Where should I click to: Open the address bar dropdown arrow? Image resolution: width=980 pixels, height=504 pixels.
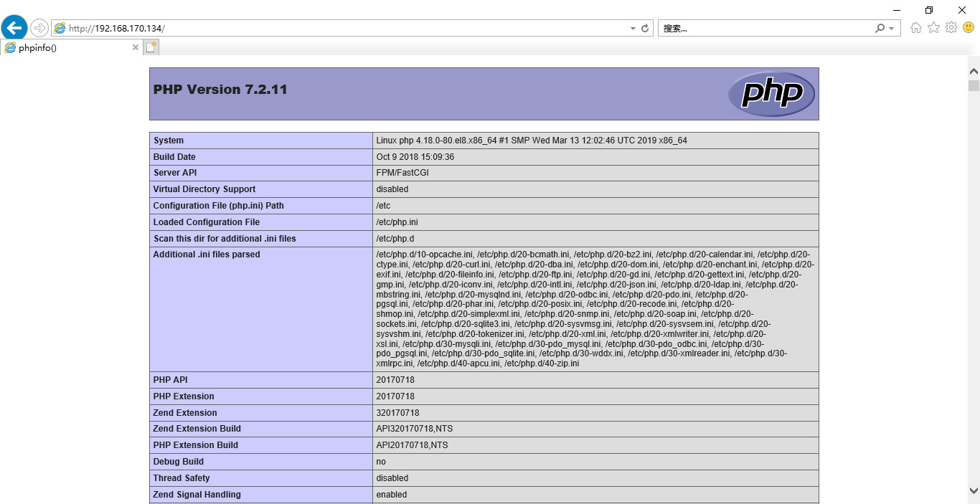pos(633,29)
